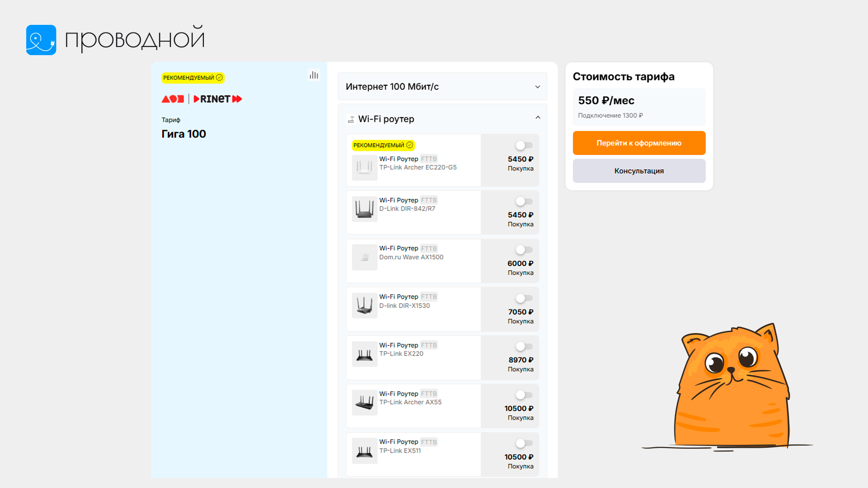Click the 6000 ₽ price

(520, 263)
